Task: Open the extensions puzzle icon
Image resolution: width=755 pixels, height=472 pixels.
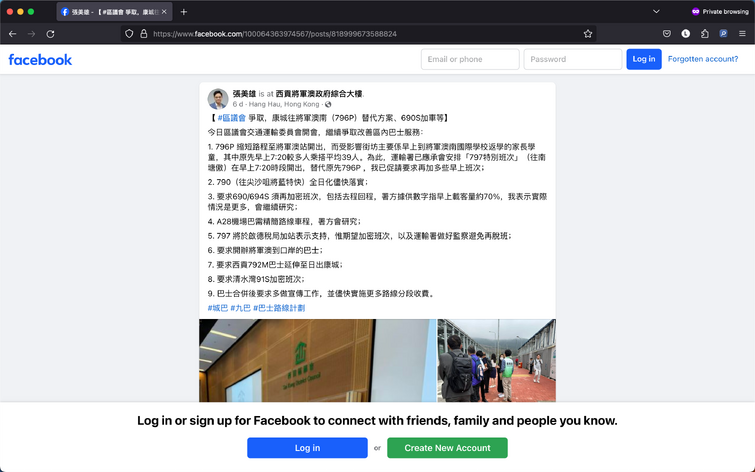Action: pyautogui.click(x=704, y=34)
